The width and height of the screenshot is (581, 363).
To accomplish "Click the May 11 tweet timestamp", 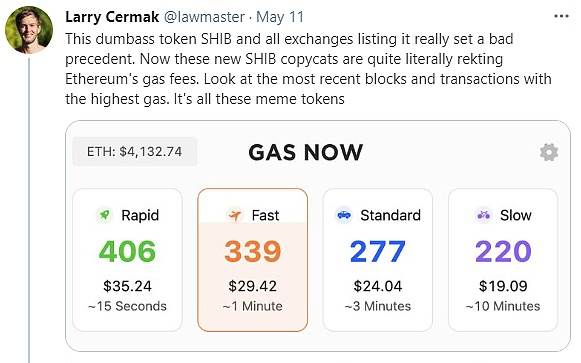I will pyautogui.click(x=280, y=17).
